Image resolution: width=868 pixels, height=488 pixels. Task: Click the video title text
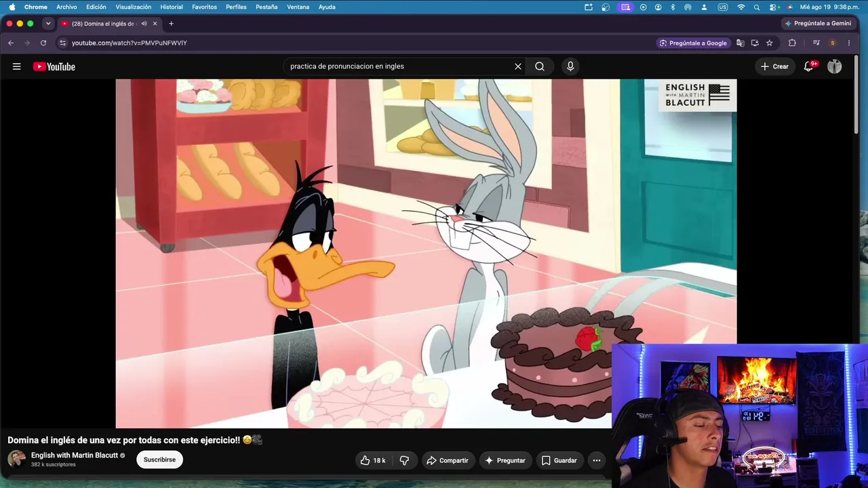pyautogui.click(x=135, y=440)
